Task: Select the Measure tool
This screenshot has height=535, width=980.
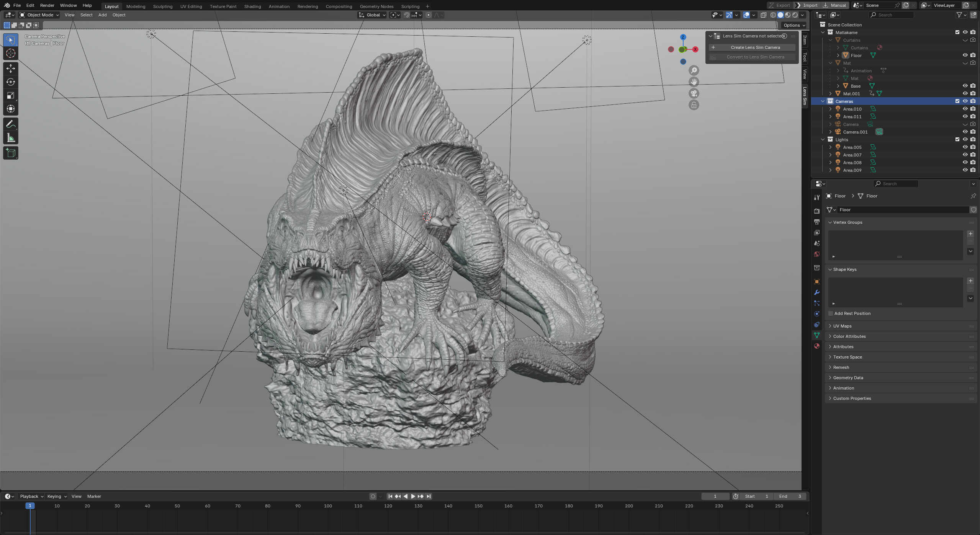Action: (x=11, y=138)
